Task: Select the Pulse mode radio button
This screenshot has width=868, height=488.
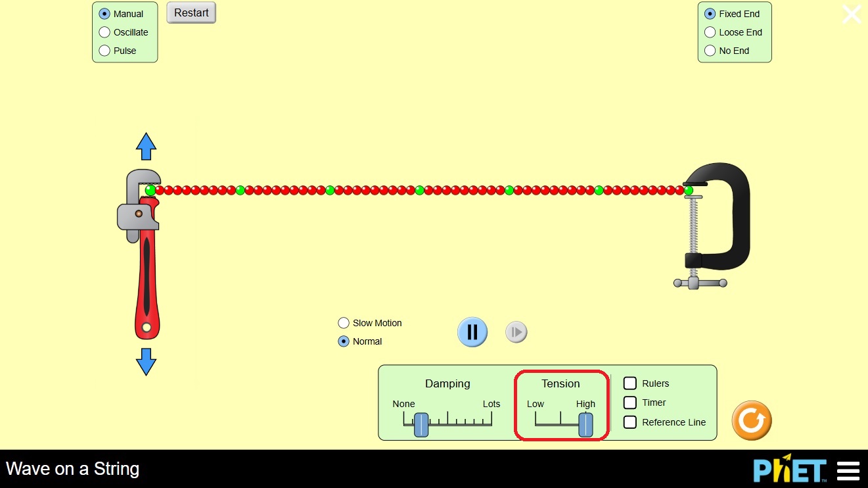Action: pos(104,51)
